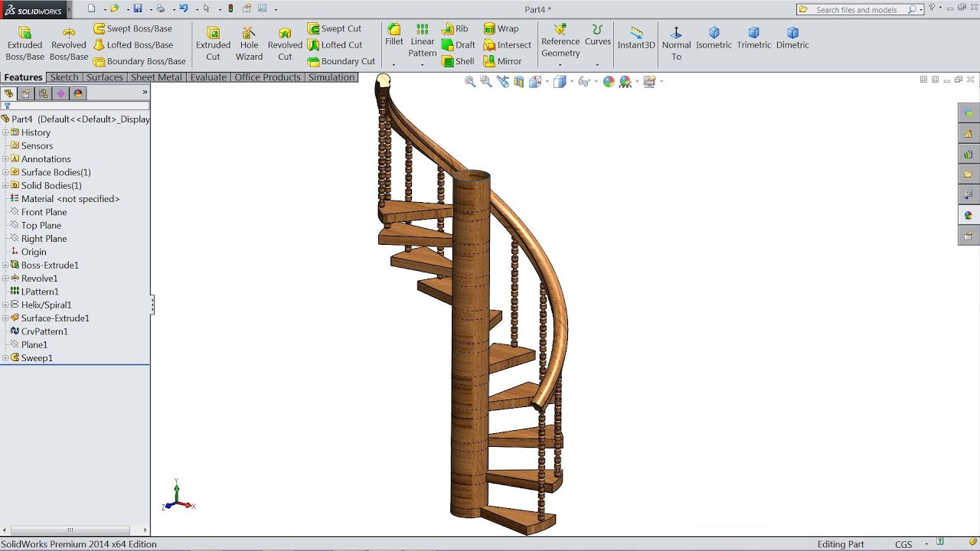
Task: Open Apply Scene icon in view toolbar
Action: point(626,81)
